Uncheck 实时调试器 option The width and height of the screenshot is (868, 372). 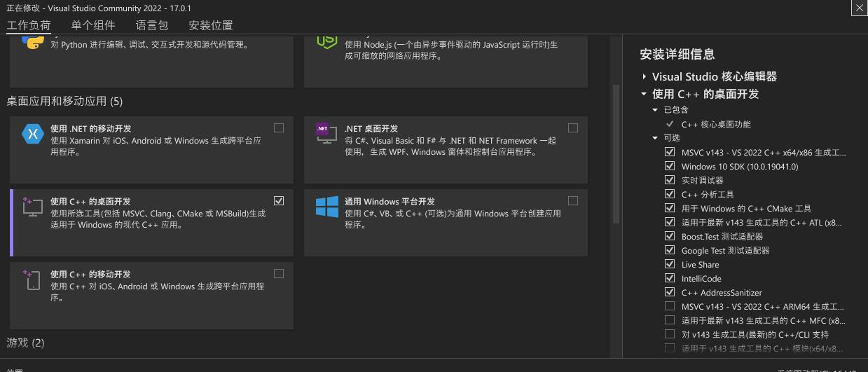(x=670, y=180)
